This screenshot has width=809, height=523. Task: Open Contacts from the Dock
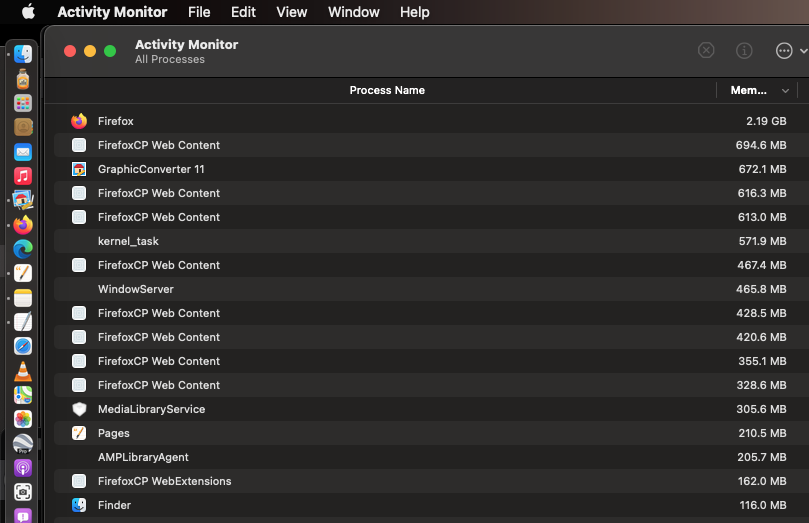(23, 127)
